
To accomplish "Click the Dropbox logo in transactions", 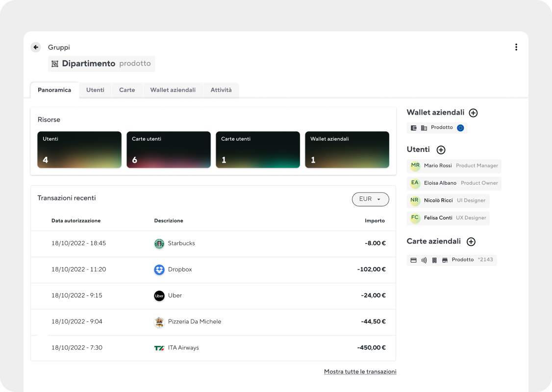I will (x=159, y=270).
